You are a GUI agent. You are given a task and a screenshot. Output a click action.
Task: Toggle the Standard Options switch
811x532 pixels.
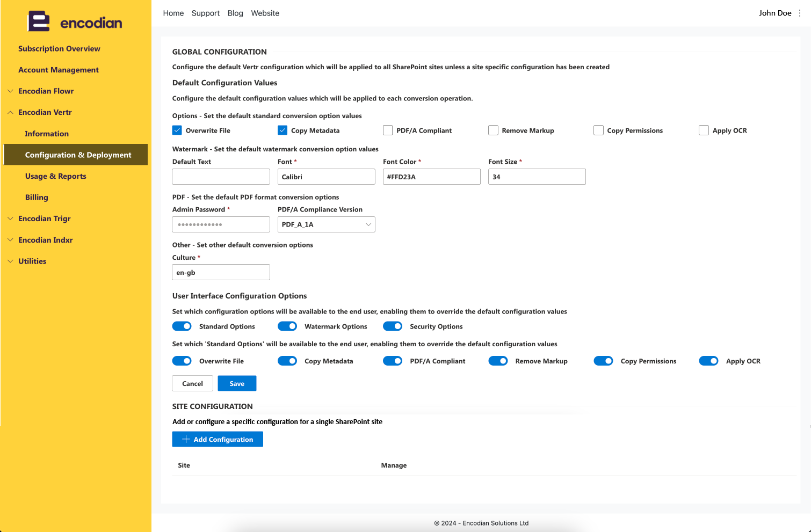(182, 326)
